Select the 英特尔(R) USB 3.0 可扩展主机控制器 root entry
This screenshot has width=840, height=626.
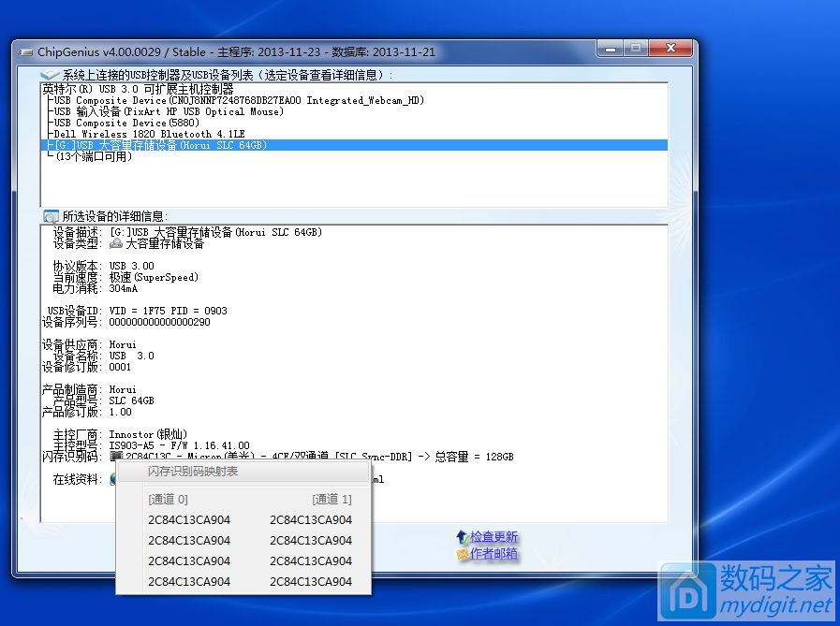point(139,89)
